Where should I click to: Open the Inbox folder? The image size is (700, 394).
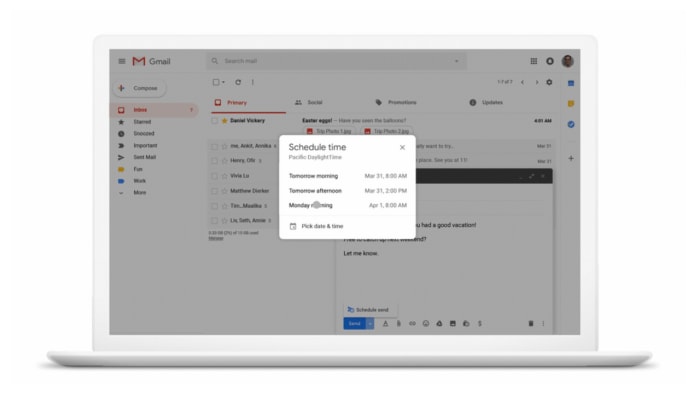154,110
